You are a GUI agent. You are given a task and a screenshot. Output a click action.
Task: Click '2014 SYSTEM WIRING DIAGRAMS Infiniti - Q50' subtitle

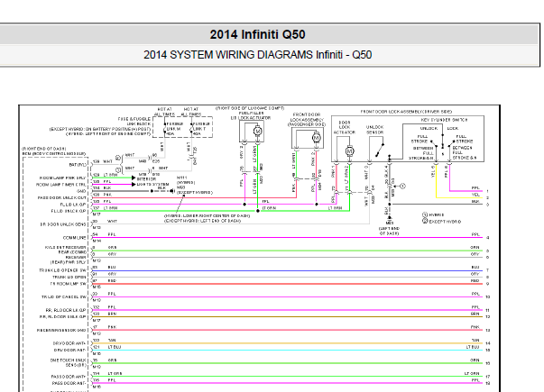coord(257,55)
